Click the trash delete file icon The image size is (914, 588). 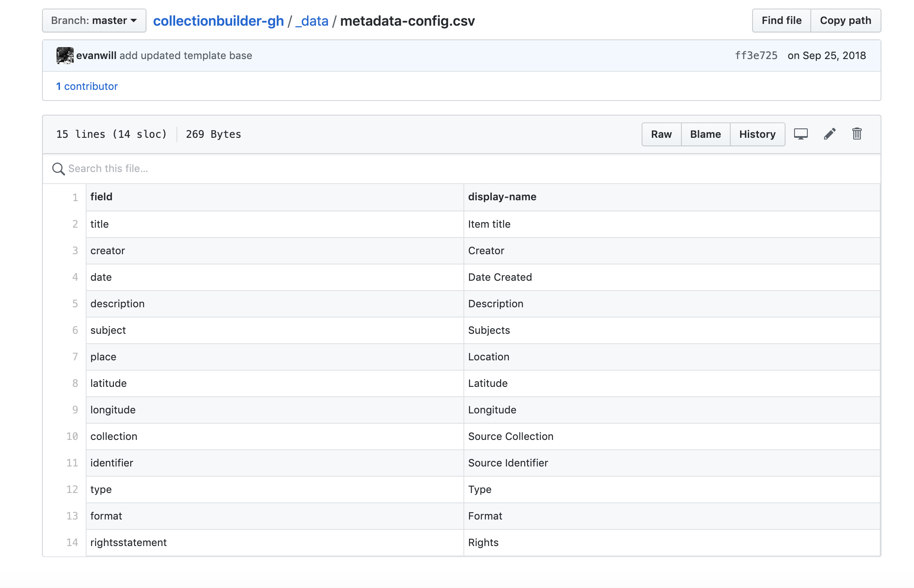click(x=857, y=134)
